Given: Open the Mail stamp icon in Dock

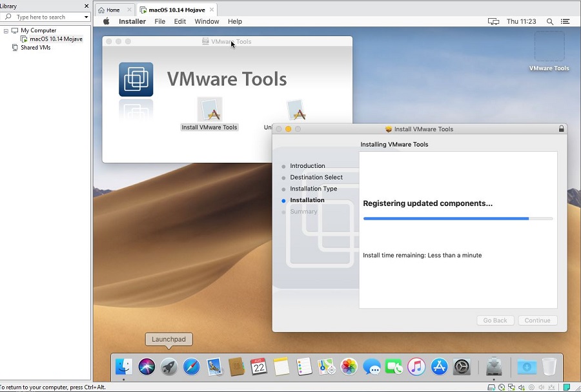Looking at the screenshot, I should coord(214,367).
